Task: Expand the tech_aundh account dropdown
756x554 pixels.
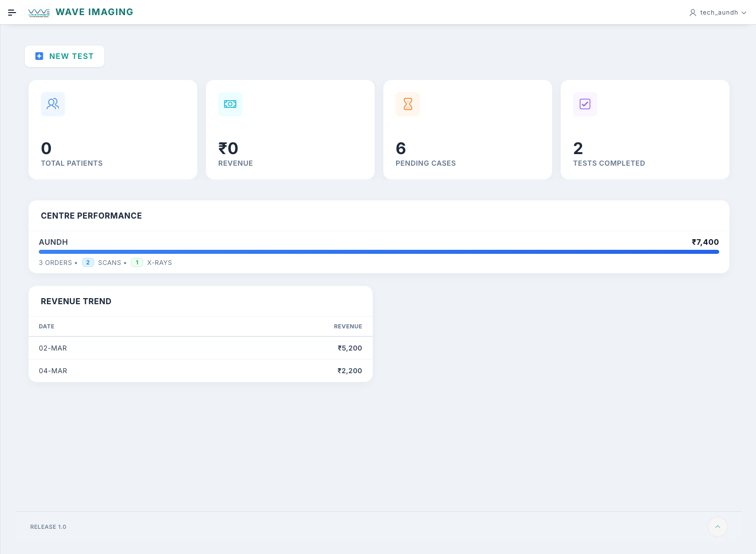Action: click(744, 13)
